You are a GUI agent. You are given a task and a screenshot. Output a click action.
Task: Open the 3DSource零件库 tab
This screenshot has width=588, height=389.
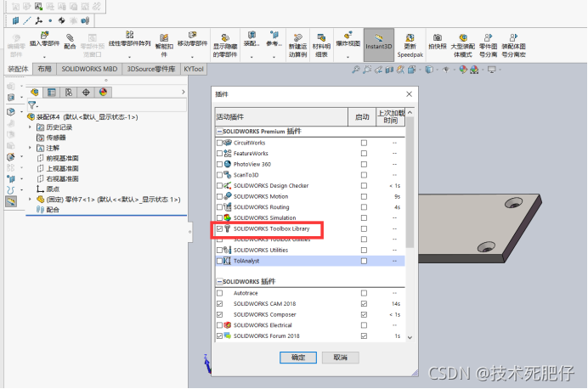pos(151,69)
